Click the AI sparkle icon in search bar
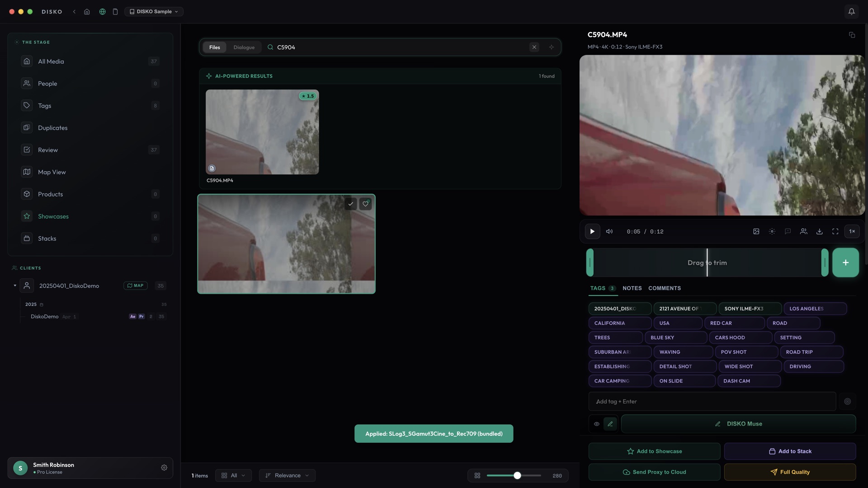Viewport: 868px width, 488px height. (x=551, y=47)
